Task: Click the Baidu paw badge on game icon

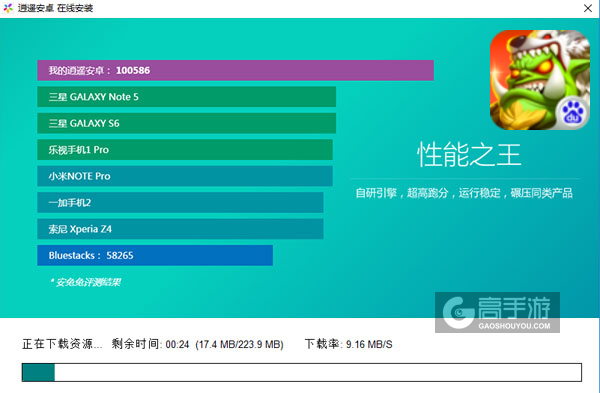Action: pos(572,113)
